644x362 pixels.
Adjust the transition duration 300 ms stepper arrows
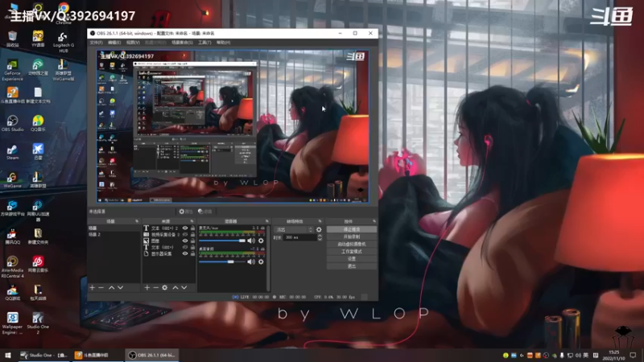320,237
